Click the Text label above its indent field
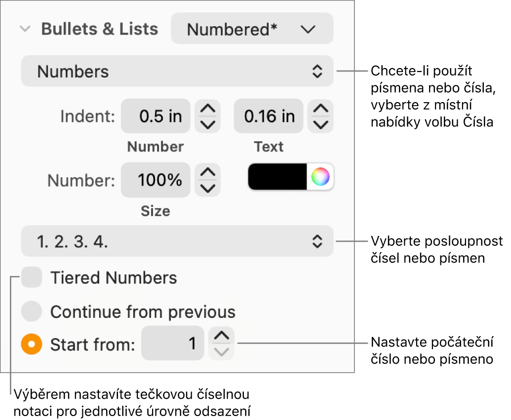The image size is (511, 420). pos(268,147)
